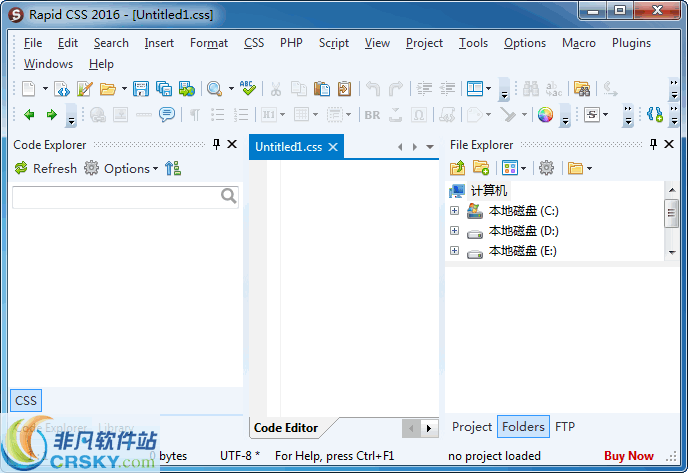This screenshot has width=688, height=473.
Task: Select the Code Editor bottom tab
Action: 286,428
